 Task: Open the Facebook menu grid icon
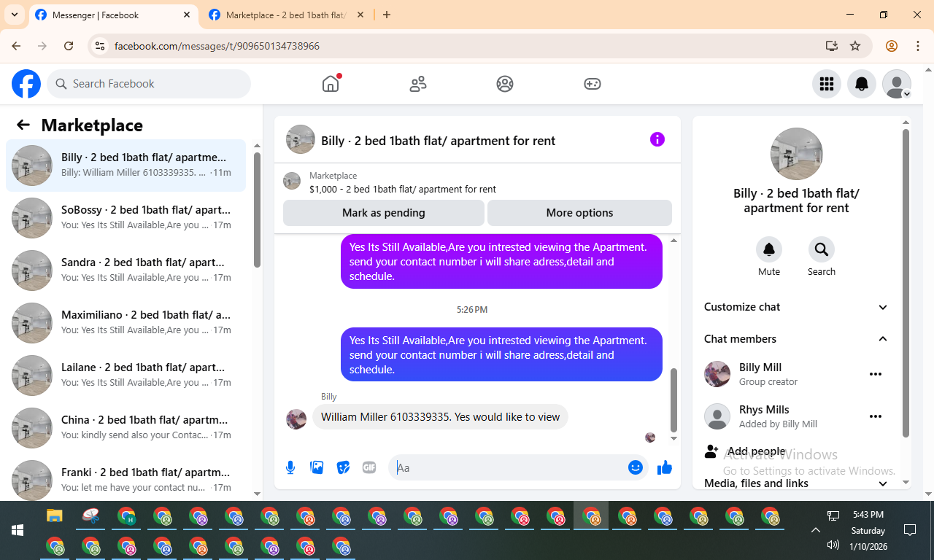pyautogui.click(x=827, y=84)
